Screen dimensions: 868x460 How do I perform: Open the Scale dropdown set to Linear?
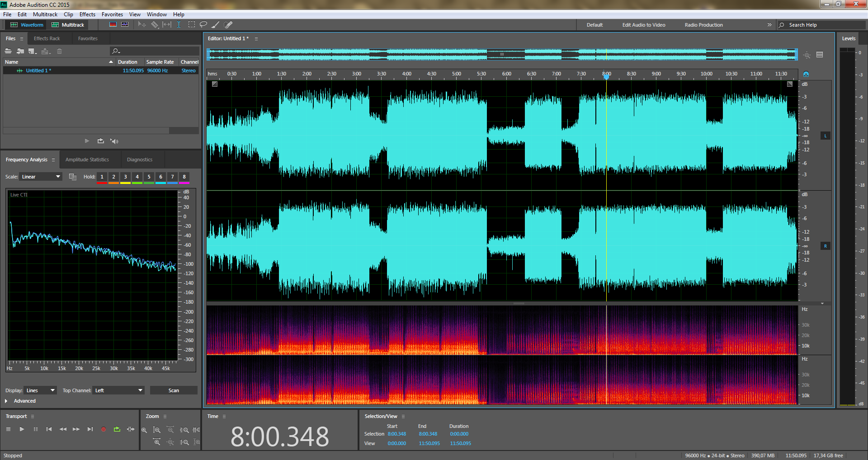click(41, 177)
